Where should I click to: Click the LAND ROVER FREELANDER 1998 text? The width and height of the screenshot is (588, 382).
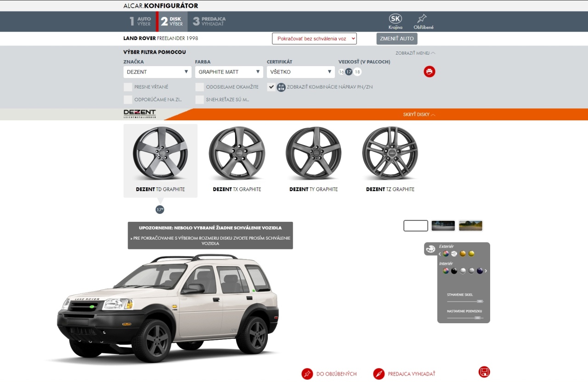point(161,39)
